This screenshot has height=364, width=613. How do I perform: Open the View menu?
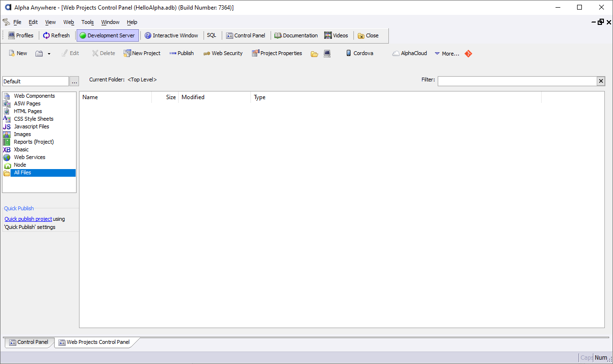(50, 22)
